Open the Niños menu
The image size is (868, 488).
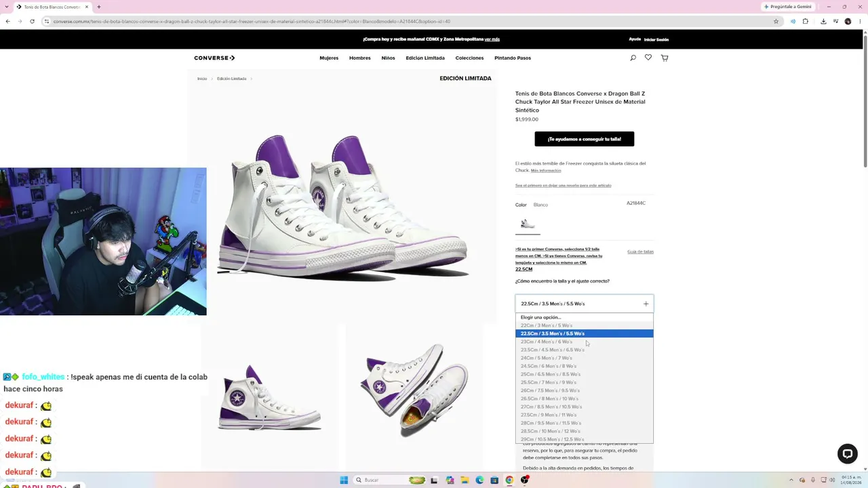click(x=388, y=58)
